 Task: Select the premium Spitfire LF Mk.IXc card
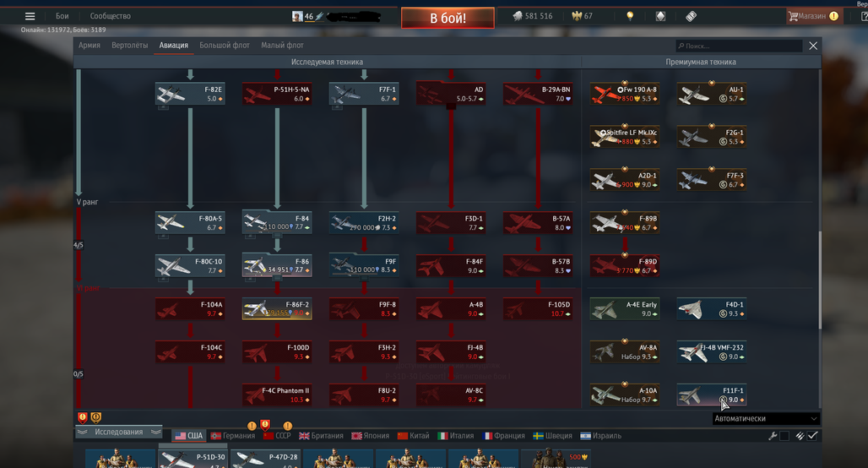coord(625,136)
